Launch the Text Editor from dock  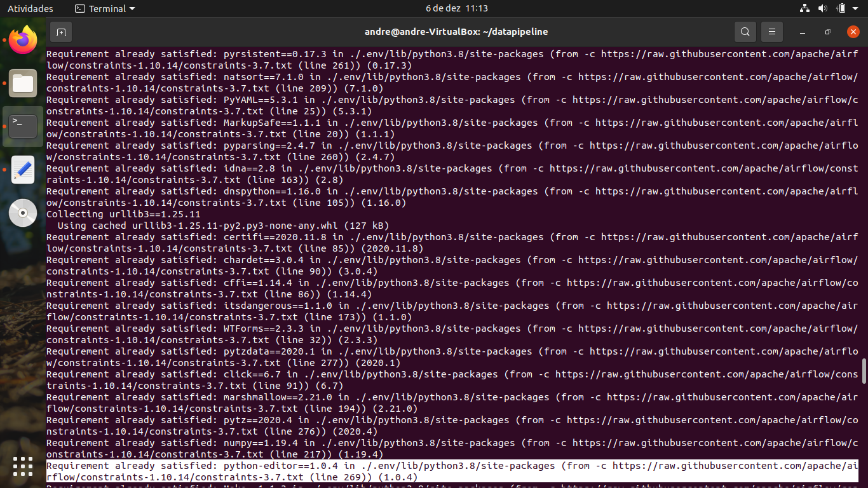point(23,170)
